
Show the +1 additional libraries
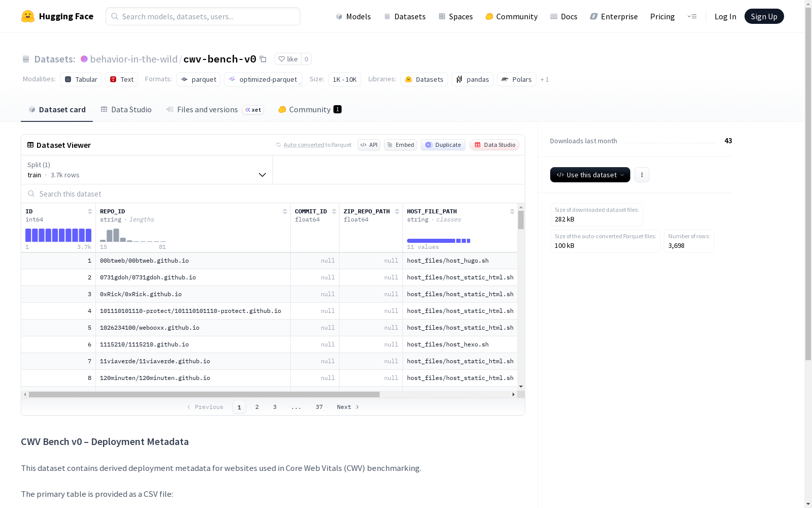click(x=545, y=79)
